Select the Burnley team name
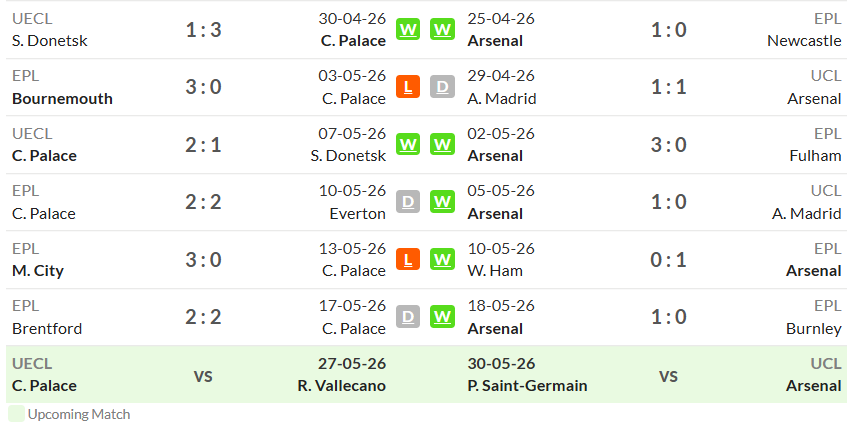Viewport: 847px width, 431px height. 814,328
